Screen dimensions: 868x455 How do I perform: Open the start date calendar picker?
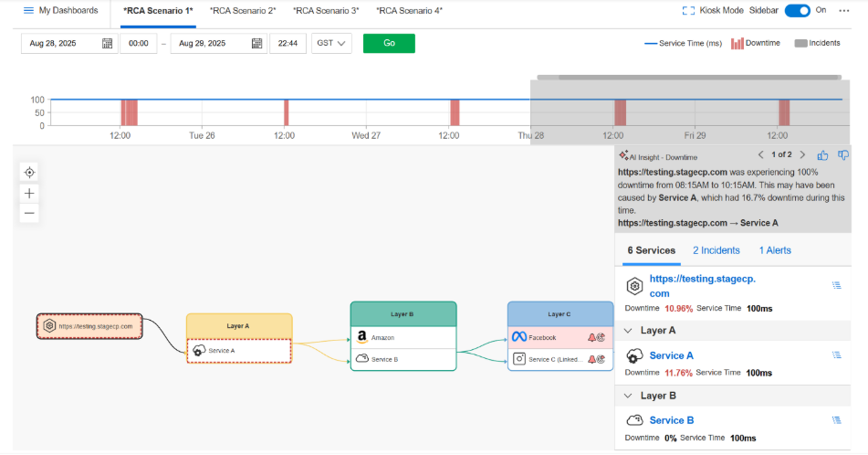(107, 43)
